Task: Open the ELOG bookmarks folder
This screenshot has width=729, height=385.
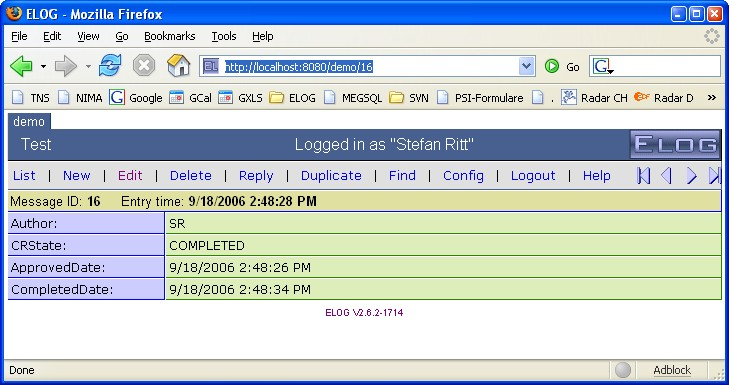Action: pos(292,98)
